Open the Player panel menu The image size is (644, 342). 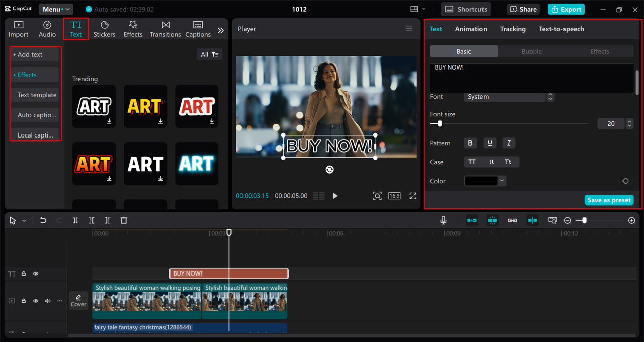(x=409, y=29)
